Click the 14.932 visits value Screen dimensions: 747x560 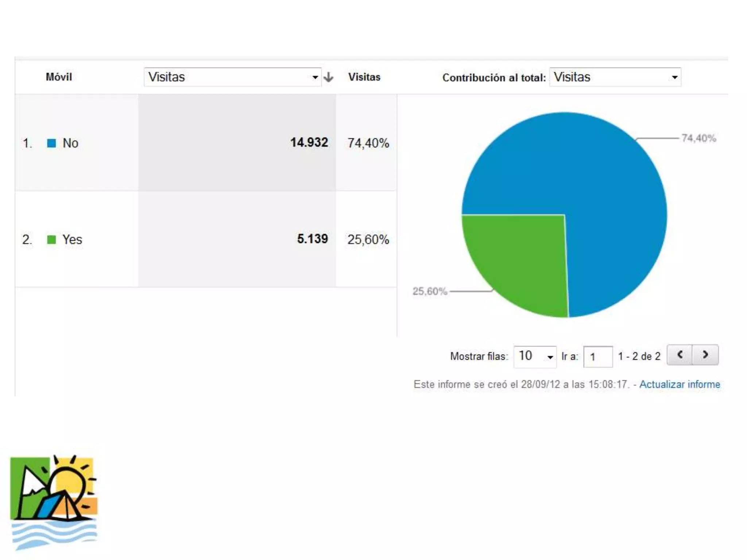point(309,143)
